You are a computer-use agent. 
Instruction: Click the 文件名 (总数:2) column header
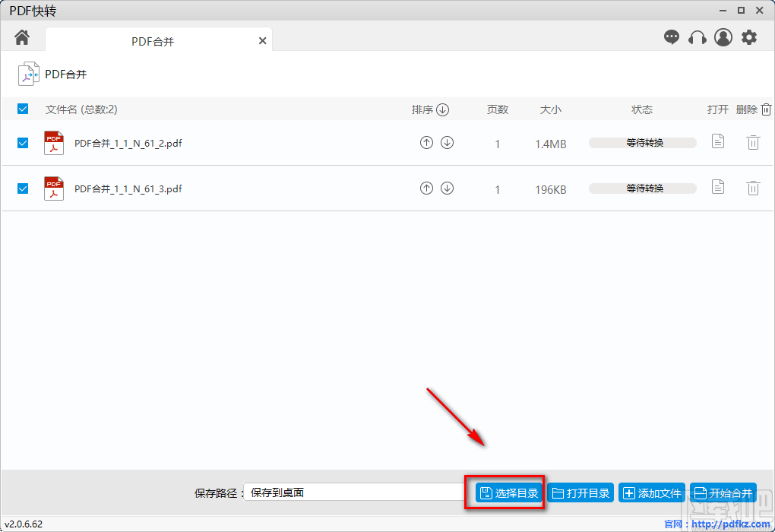(x=81, y=109)
